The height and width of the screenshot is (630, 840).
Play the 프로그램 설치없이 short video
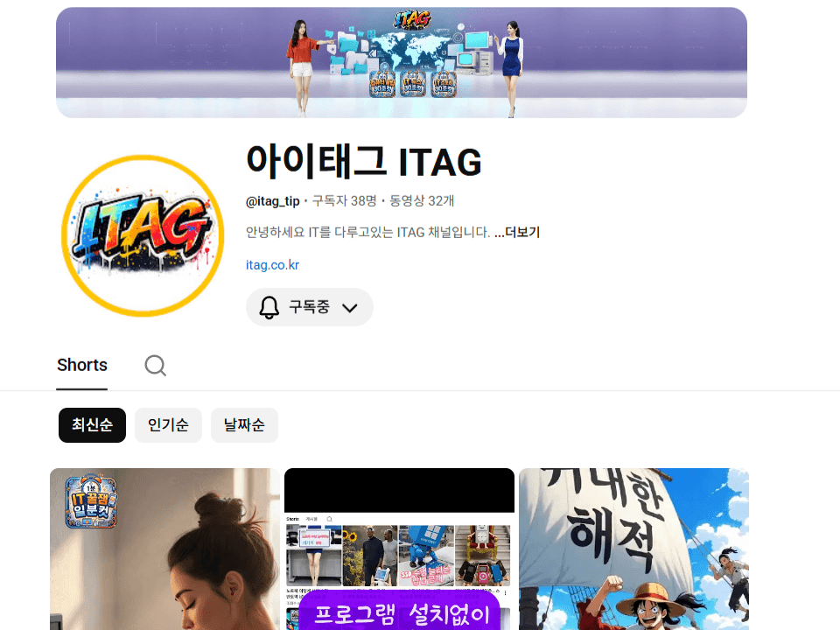pyautogui.click(x=399, y=549)
